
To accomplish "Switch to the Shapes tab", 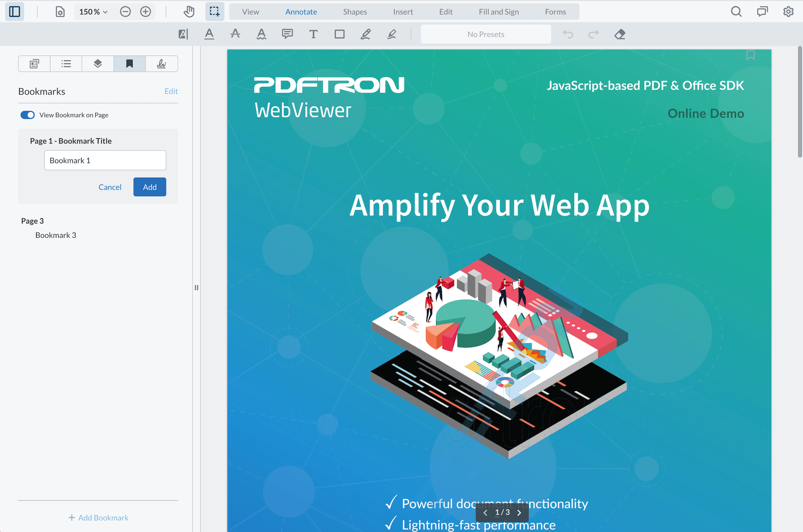I will 355,12.
